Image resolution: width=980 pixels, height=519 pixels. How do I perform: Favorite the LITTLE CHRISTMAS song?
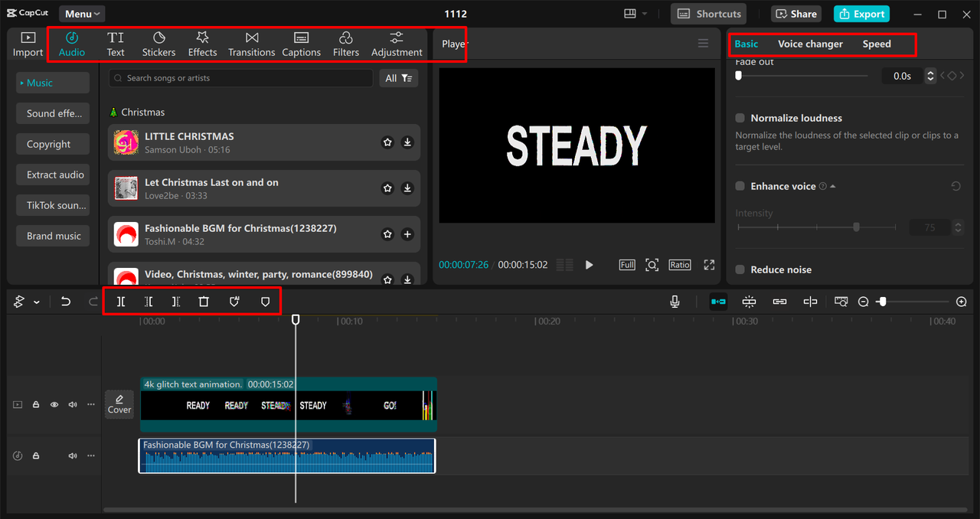[x=387, y=142]
